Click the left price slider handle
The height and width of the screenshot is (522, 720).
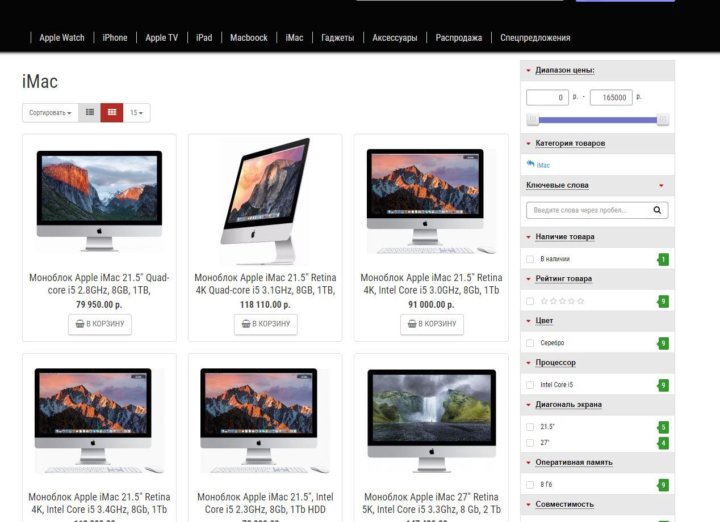pos(533,120)
